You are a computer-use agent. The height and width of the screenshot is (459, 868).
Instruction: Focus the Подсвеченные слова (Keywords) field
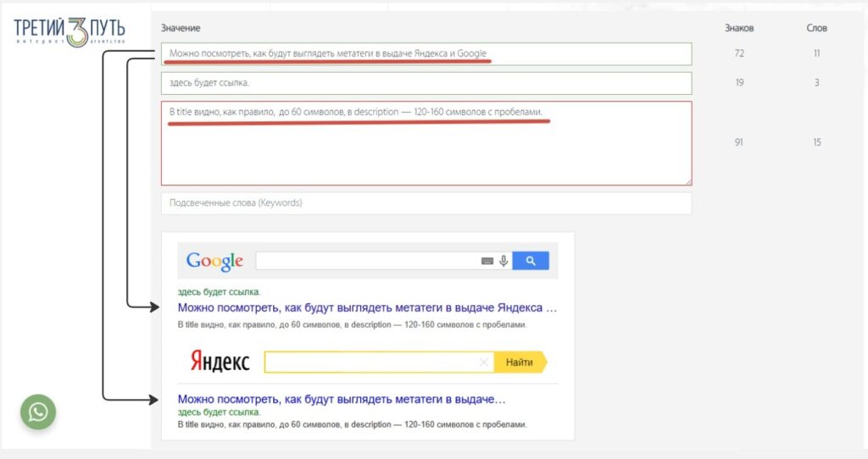coord(426,203)
